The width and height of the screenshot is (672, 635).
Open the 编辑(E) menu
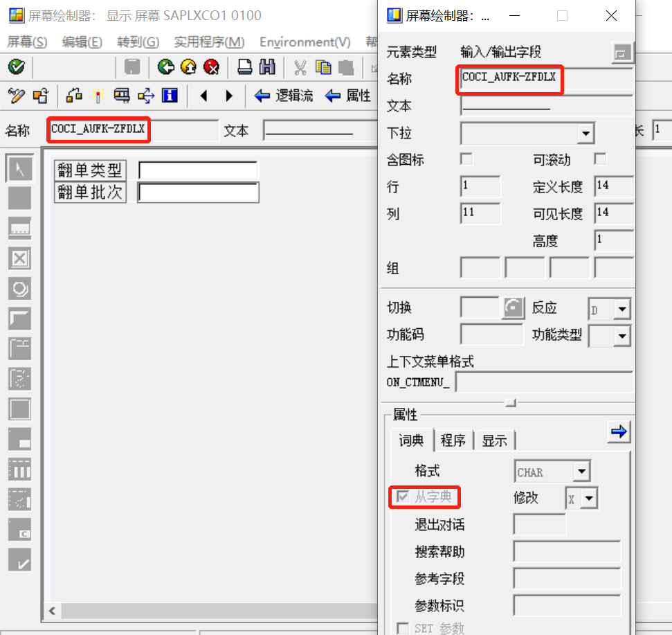[82, 42]
